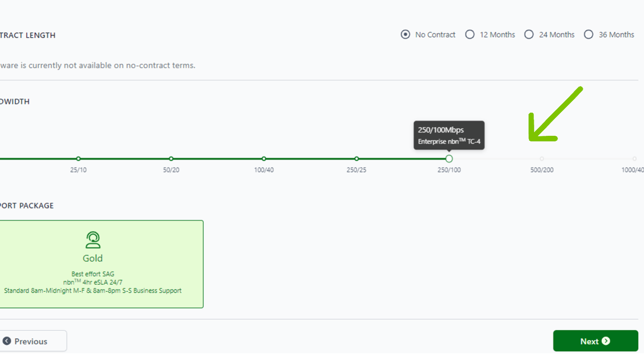Set bandwidth slider to 250/25 stop
The image size is (644, 362).
[357, 159]
